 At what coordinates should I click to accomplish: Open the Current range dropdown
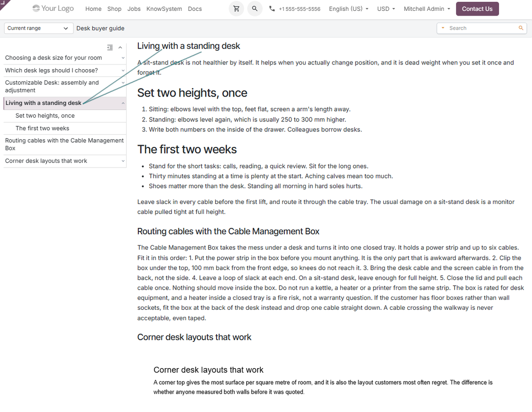(38, 28)
